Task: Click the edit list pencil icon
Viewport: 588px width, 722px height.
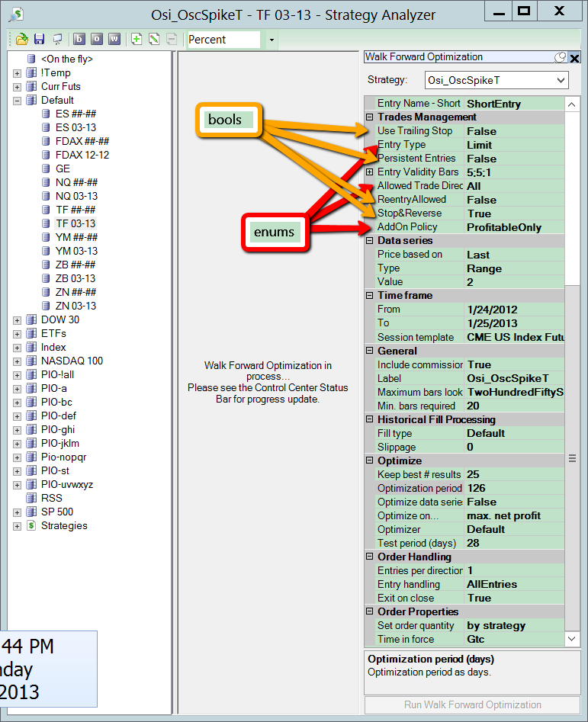Action: (154, 40)
